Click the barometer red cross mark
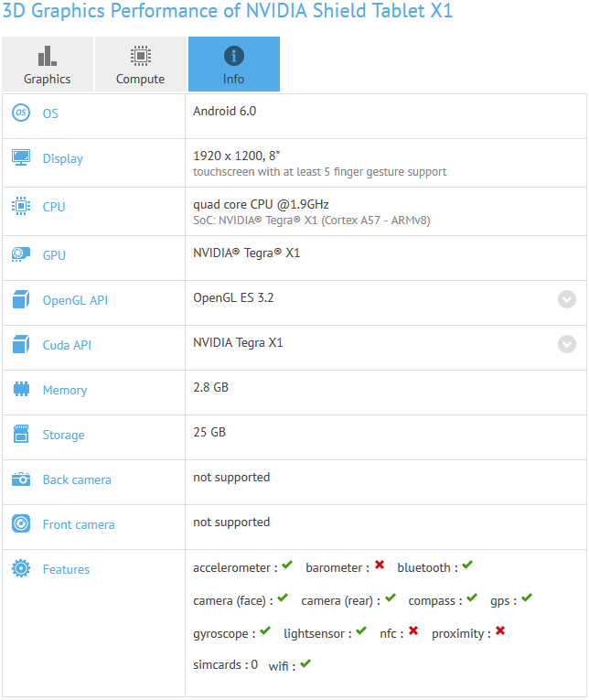Screen dimensions: 589x700 pyautogui.click(x=379, y=566)
